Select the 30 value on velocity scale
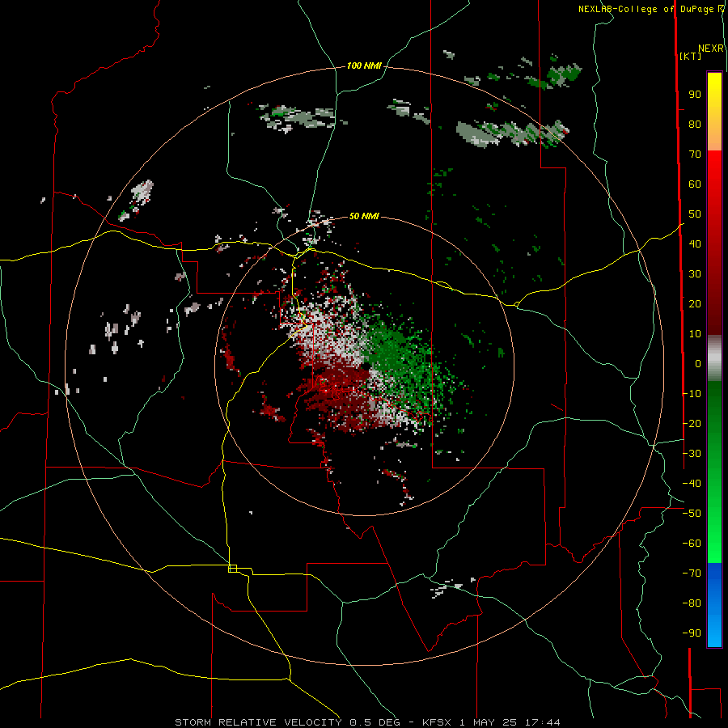 pos(695,274)
